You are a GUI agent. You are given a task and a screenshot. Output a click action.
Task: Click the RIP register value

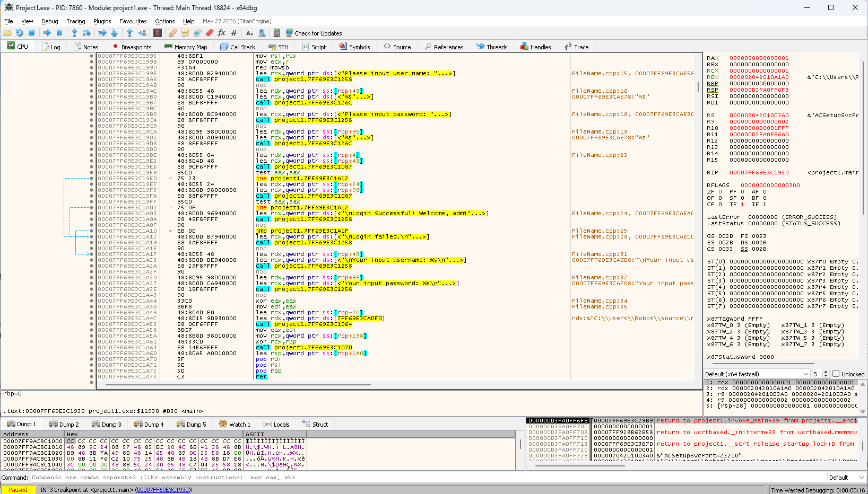click(759, 172)
